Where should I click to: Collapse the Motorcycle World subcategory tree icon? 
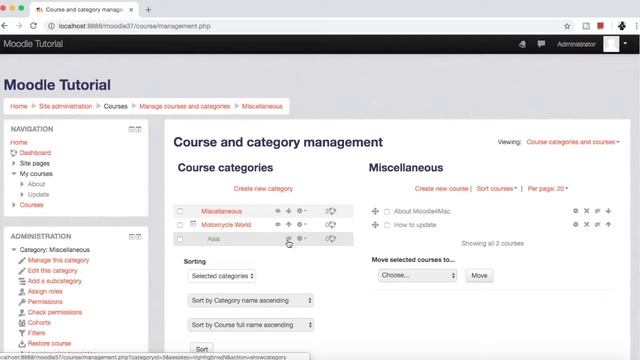tap(193, 224)
